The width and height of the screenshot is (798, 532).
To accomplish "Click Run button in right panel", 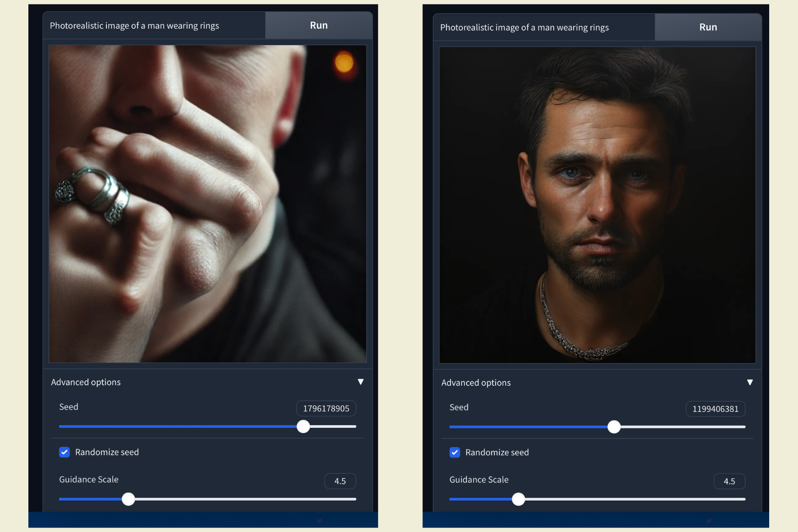I will tap(708, 27).
